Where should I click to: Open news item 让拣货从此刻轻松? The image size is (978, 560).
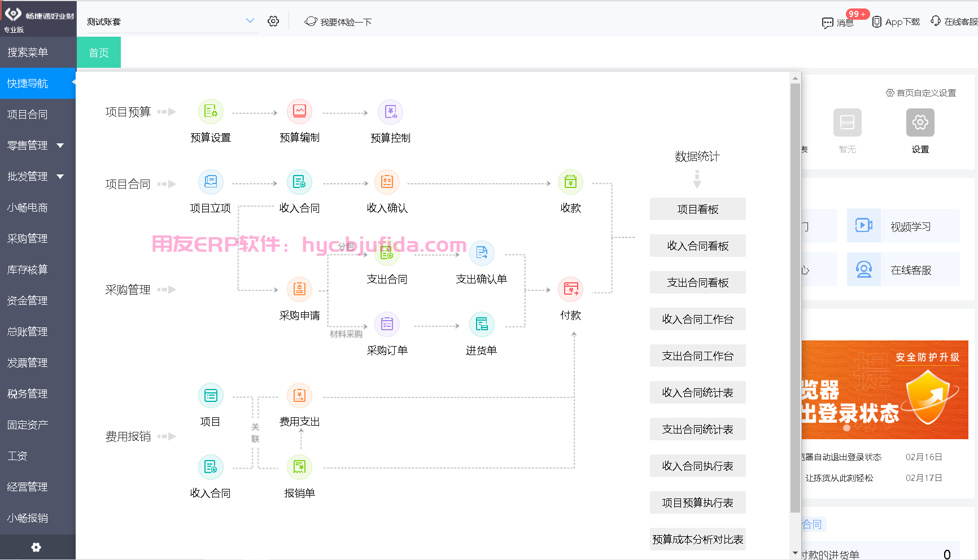pos(839,478)
